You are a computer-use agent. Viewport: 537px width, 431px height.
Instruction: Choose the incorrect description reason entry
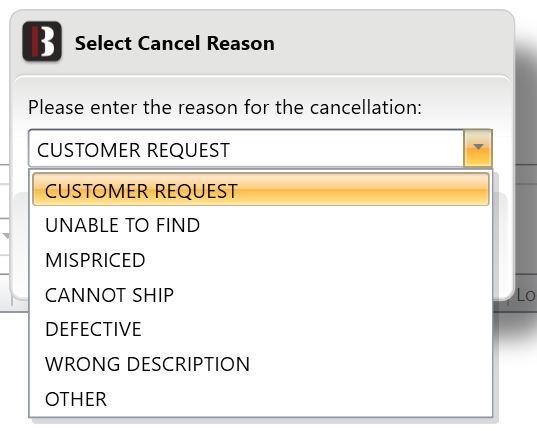[261, 364]
